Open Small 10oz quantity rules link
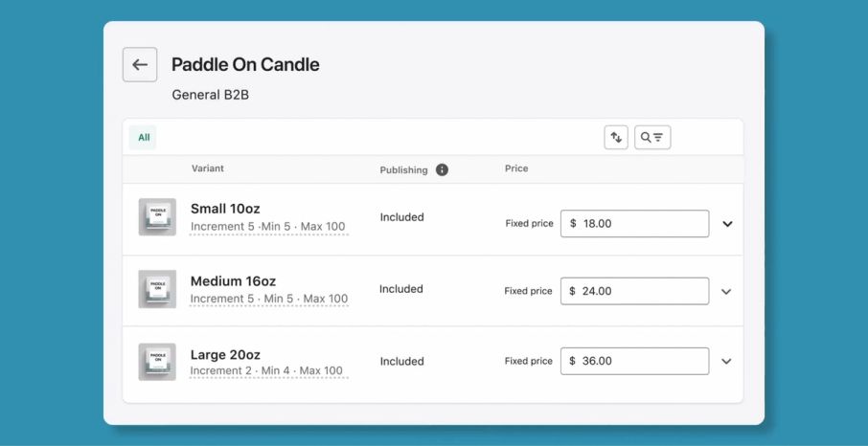 click(268, 228)
